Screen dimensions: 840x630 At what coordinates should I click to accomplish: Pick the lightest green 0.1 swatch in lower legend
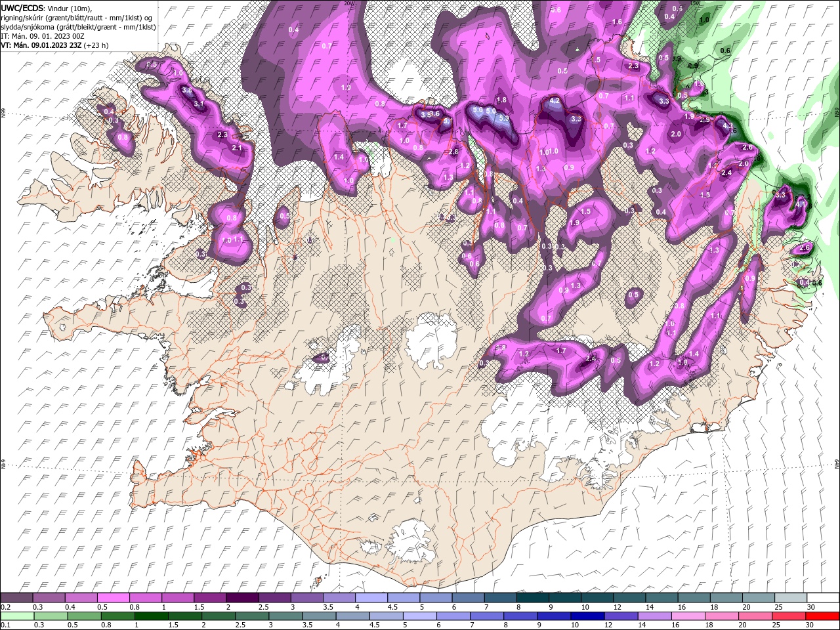pyautogui.click(x=18, y=616)
